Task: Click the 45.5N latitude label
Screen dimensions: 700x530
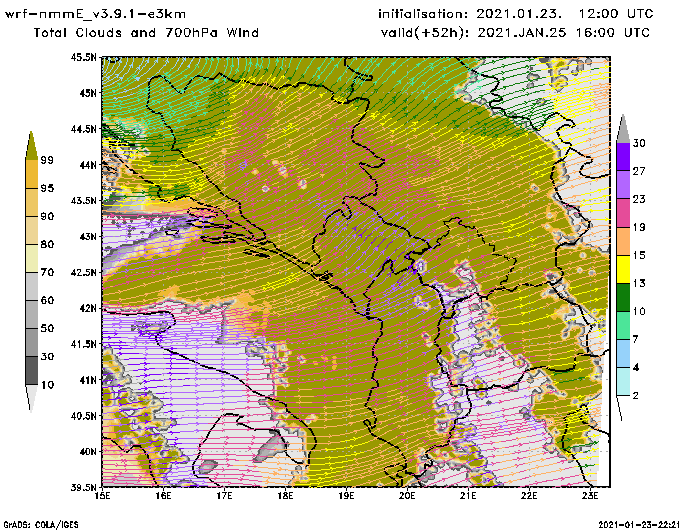Action: (83, 57)
